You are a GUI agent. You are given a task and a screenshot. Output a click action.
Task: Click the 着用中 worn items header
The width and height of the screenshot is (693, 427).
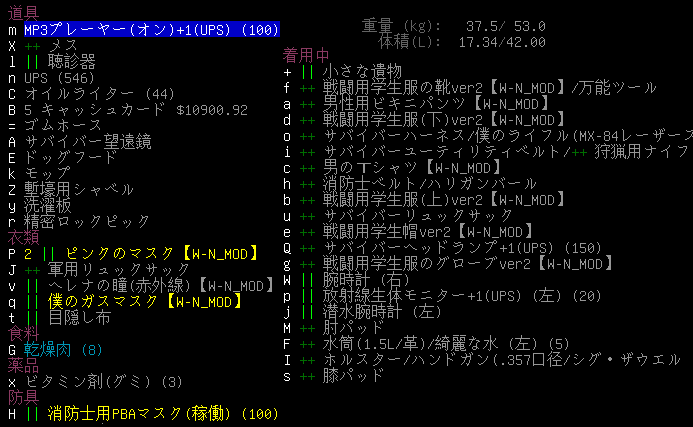(x=307, y=55)
